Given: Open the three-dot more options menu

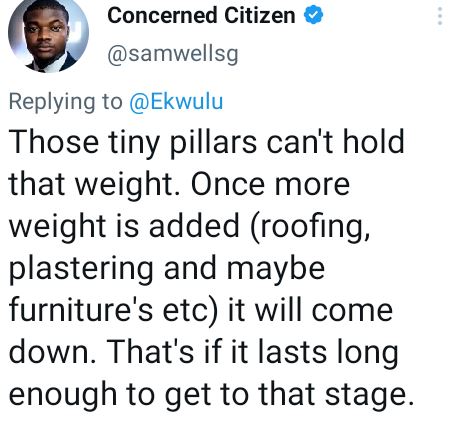Looking at the screenshot, I should click(x=440, y=16).
